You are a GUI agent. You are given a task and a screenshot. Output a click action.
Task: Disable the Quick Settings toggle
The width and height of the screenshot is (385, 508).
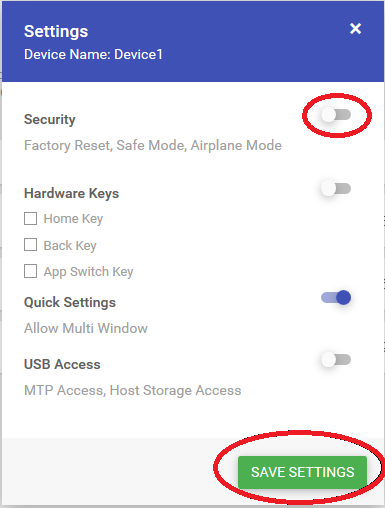(336, 297)
